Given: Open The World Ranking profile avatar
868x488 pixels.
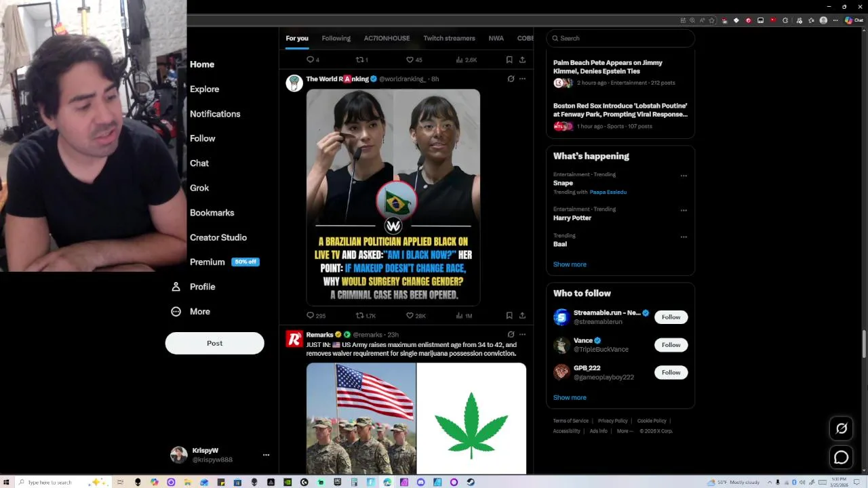Looking at the screenshot, I should point(294,83).
